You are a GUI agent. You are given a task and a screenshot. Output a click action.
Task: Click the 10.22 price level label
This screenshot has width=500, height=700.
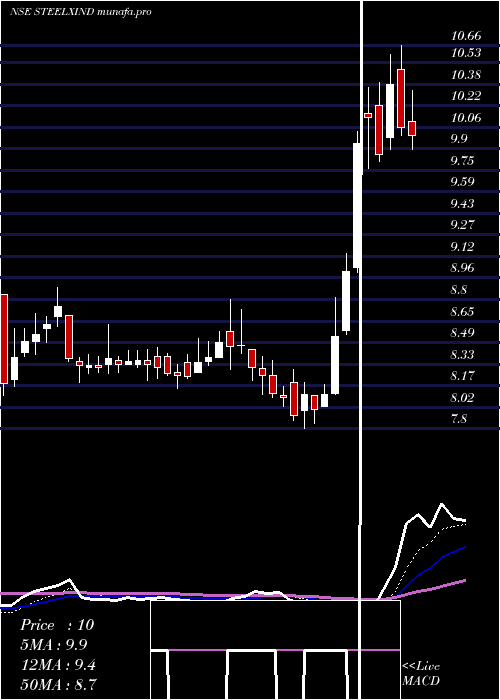point(466,96)
